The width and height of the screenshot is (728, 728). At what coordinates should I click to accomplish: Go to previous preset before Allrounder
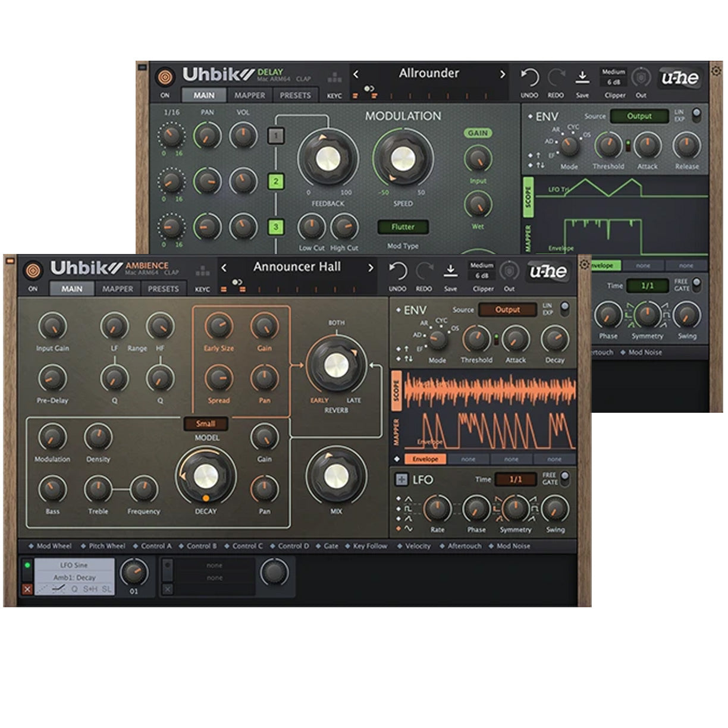(x=356, y=74)
